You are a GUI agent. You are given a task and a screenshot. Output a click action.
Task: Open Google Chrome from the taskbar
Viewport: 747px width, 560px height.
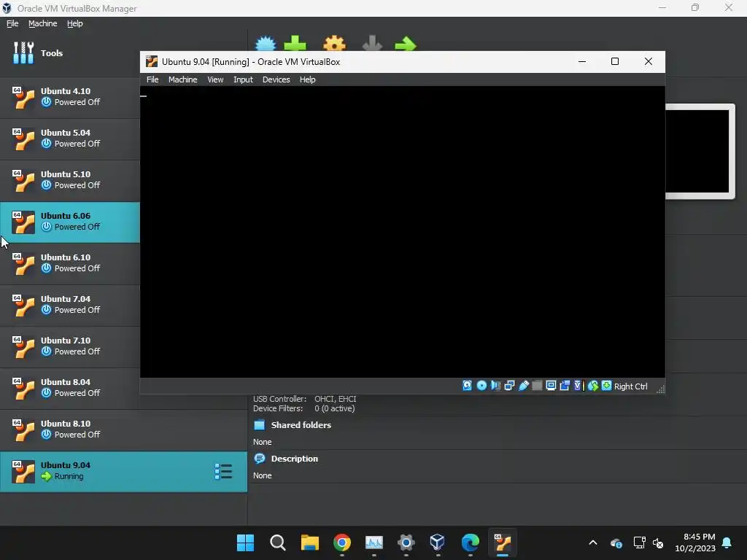pos(342,542)
